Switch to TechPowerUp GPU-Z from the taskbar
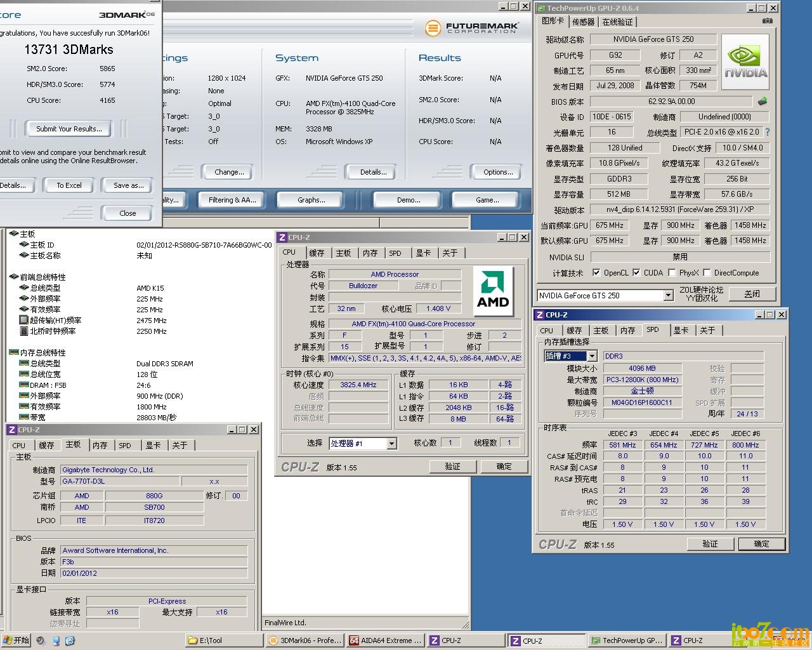Image resolution: width=812 pixels, height=650 pixels. pyautogui.click(x=627, y=640)
